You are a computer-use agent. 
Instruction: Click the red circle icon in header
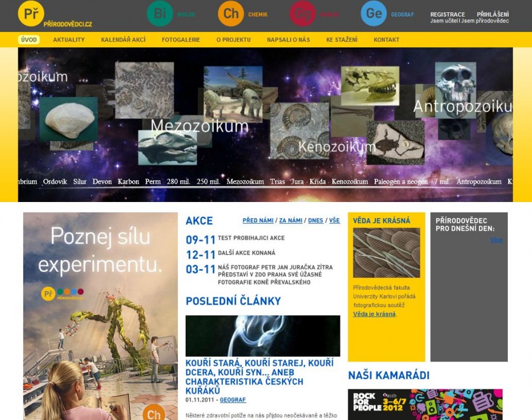303,14
